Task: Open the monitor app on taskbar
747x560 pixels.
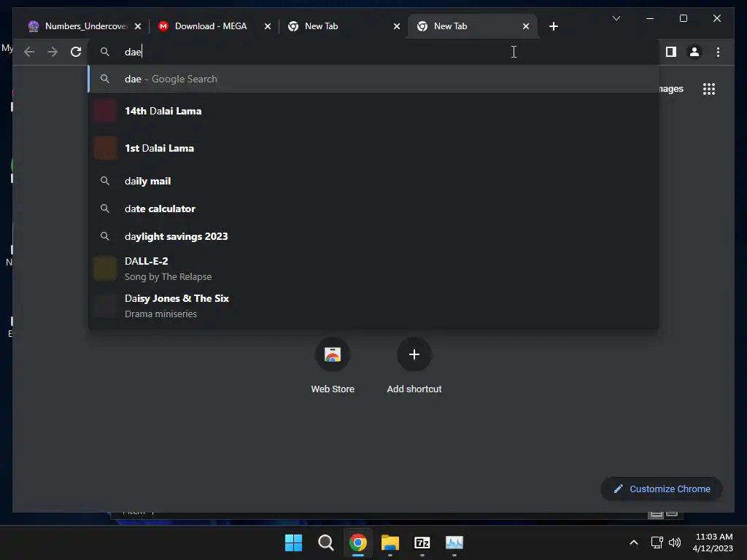Action: 454,542
